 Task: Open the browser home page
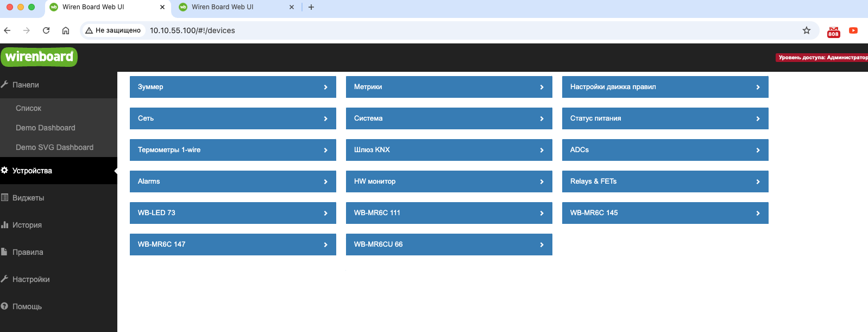pyautogui.click(x=66, y=30)
